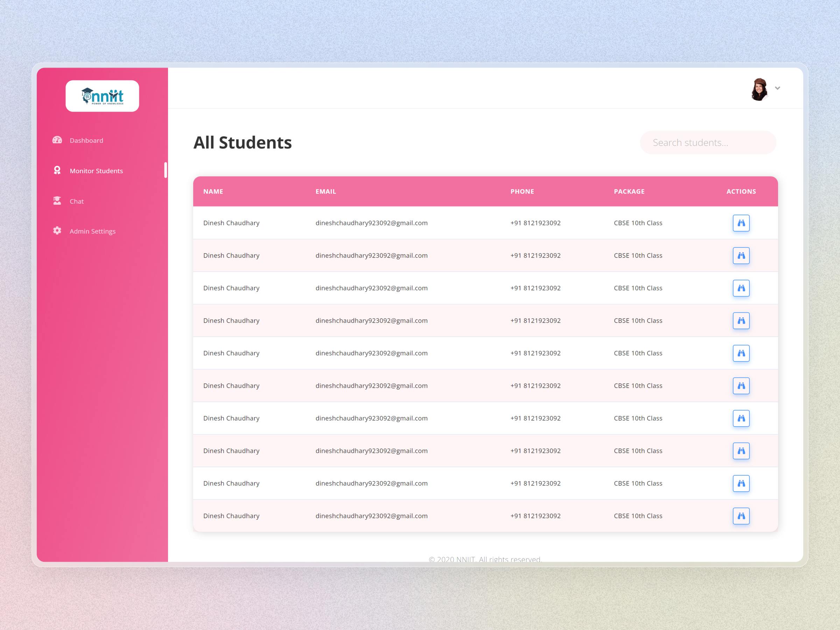Screen dimensions: 840x630
Task: Click the NAME column header
Action: coord(213,191)
